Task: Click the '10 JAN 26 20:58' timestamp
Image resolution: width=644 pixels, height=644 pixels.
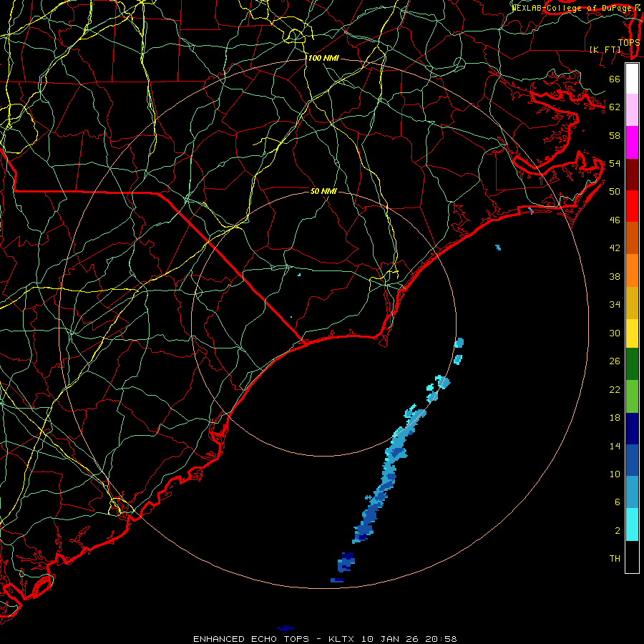Action: [x=409, y=639]
